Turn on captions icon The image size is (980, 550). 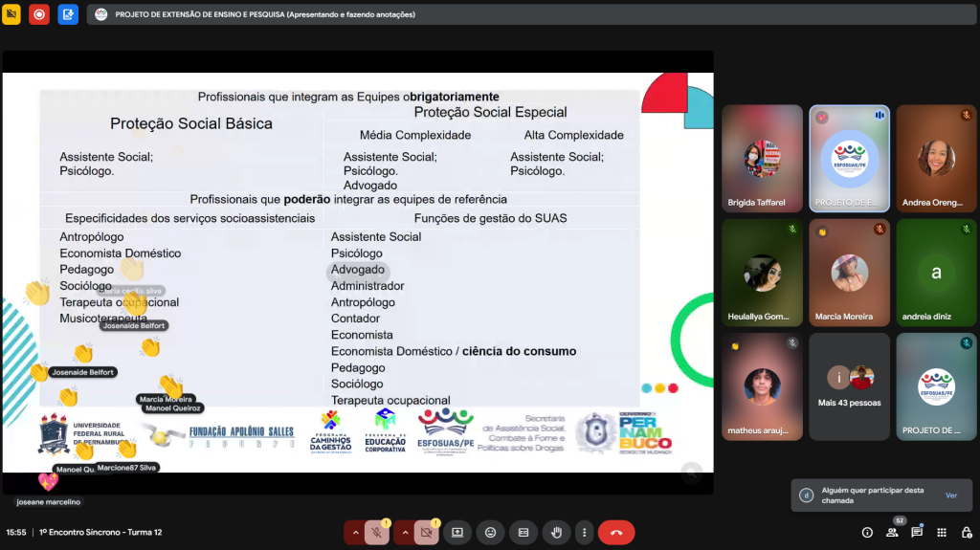[x=523, y=533]
